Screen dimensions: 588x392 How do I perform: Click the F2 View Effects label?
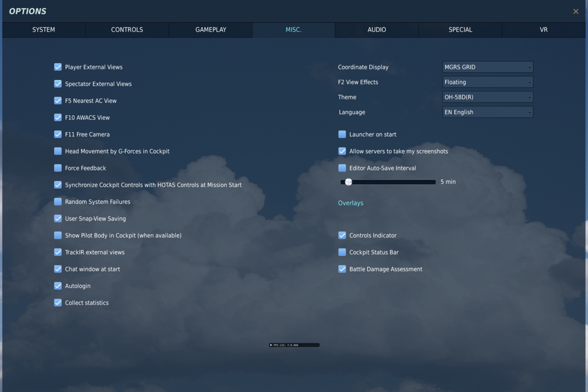pyautogui.click(x=358, y=82)
